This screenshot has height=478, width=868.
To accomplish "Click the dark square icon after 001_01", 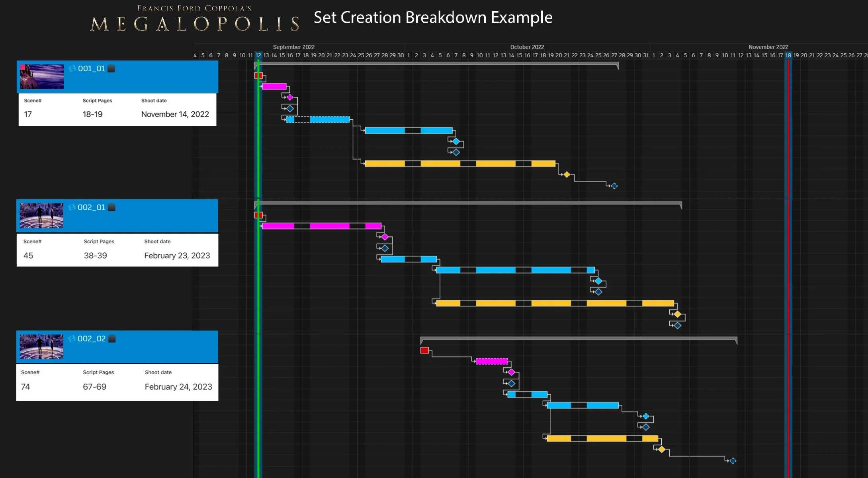I will tap(111, 68).
